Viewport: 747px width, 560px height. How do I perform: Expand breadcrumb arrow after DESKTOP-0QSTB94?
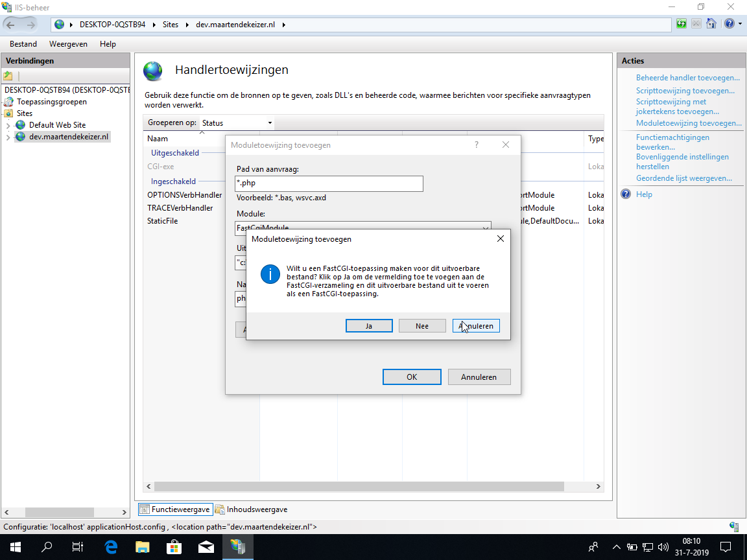coord(154,25)
